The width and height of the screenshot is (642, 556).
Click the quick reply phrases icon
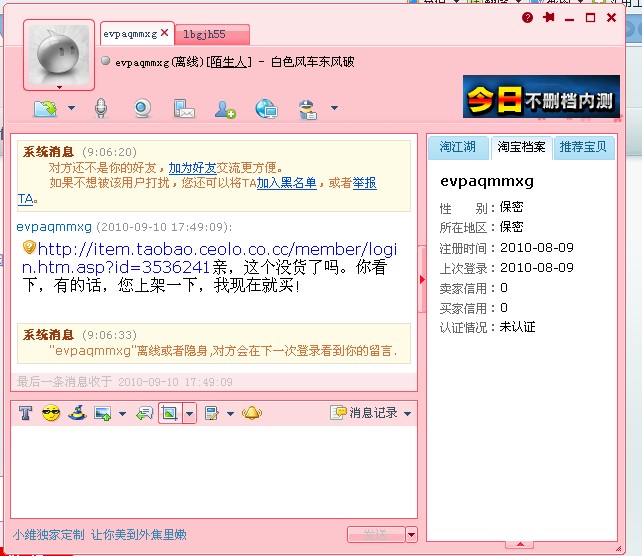[144, 414]
